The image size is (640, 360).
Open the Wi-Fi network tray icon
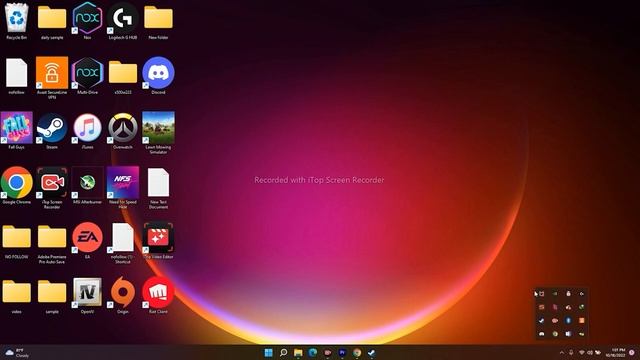tap(582, 353)
